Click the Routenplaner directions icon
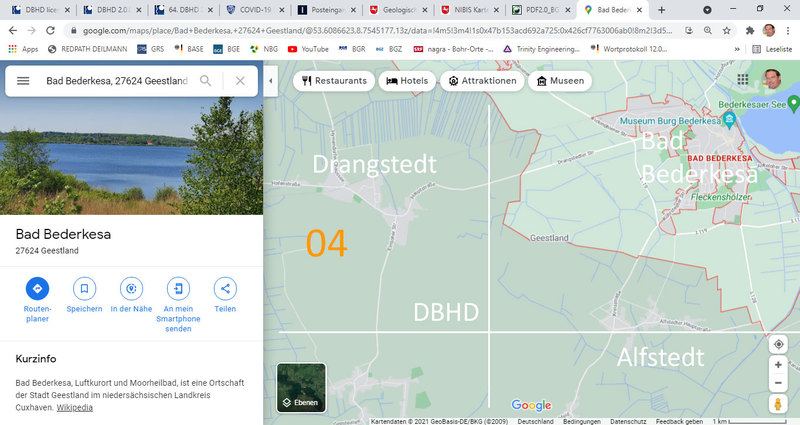Screen dimensions: 800x425 pyautogui.click(x=37, y=289)
